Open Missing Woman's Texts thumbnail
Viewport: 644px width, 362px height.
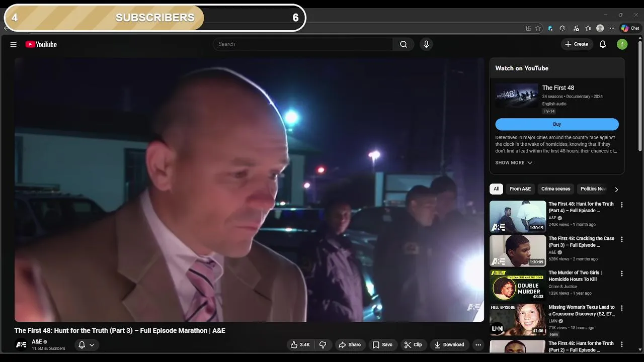(x=518, y=319)
